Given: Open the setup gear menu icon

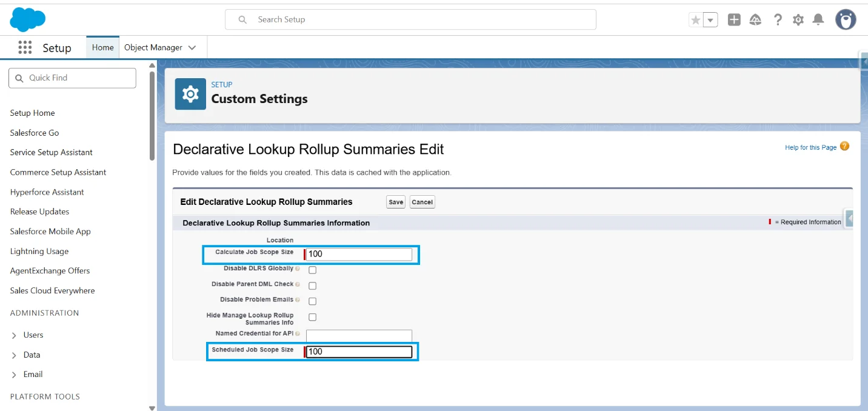Looking at the screenshot, I should pyautogui.click(x=798, y=20).
